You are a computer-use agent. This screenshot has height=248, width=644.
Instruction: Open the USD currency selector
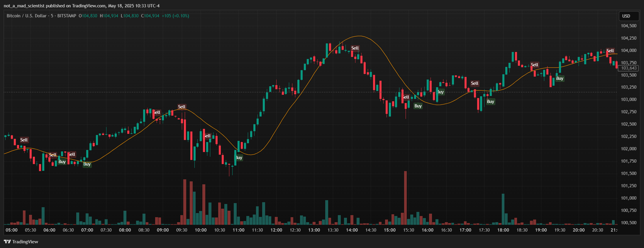(x=629, y=16)
